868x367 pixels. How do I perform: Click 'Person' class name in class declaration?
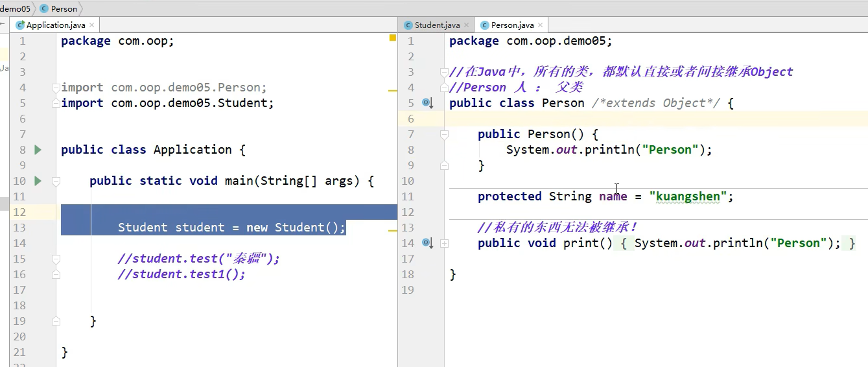[x=563, y=103]
